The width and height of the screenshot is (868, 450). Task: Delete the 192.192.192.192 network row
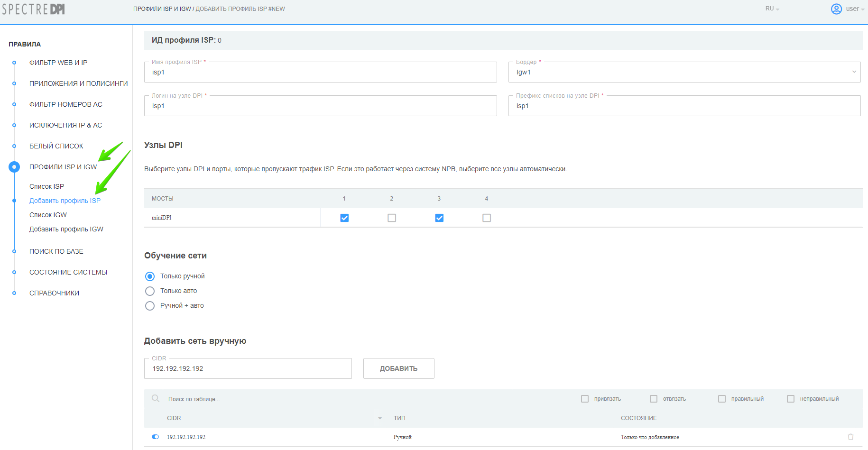(x=850, y=437)
